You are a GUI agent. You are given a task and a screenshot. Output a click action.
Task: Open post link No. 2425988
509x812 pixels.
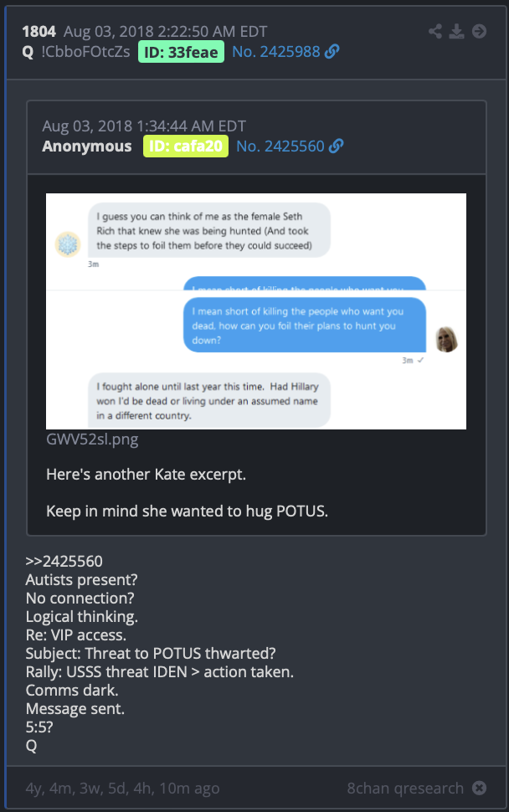(276, 52)
